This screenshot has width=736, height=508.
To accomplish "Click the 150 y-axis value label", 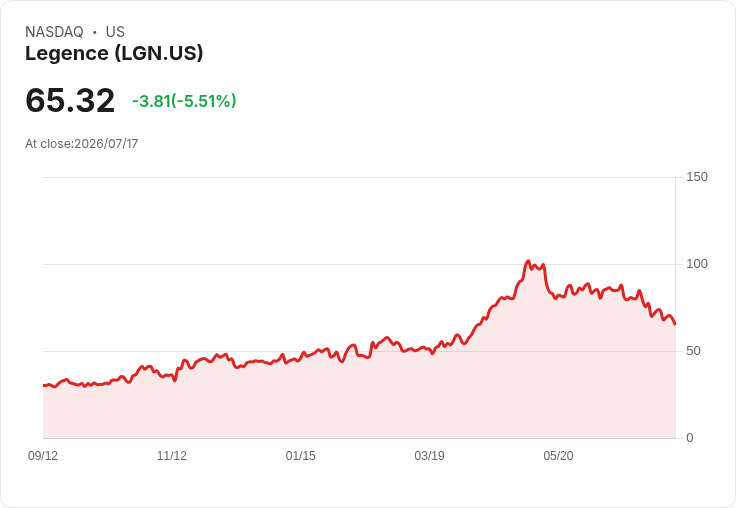I will 697,177.
